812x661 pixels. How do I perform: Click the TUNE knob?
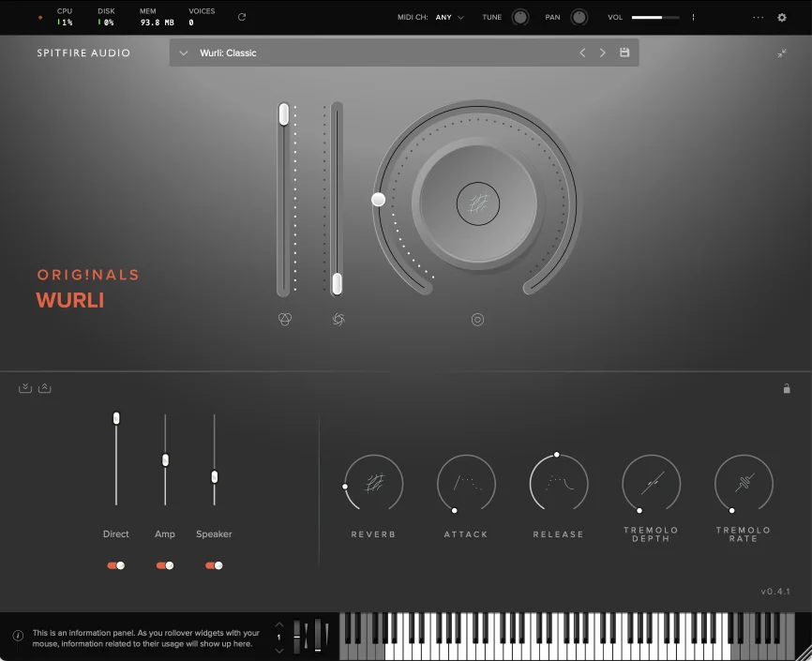pos(520,17)
